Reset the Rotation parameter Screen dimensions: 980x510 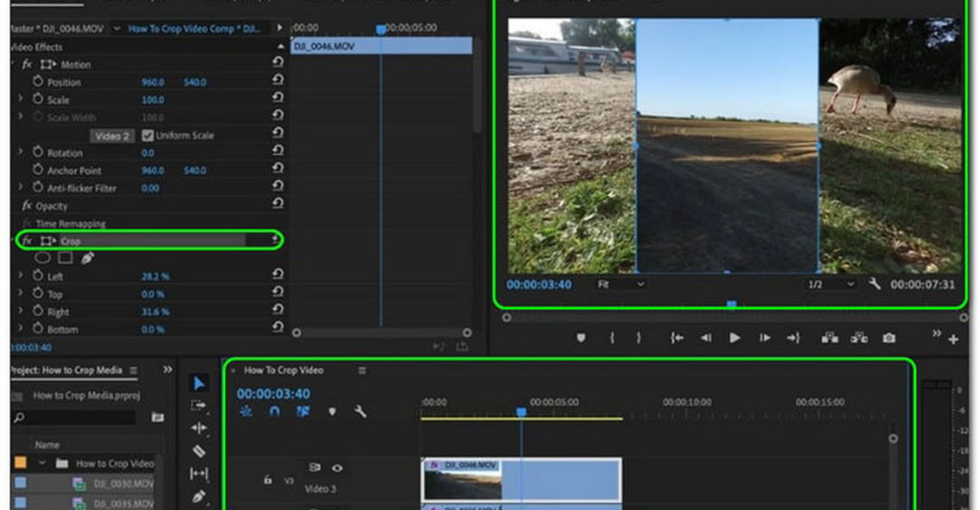[278, 151]
